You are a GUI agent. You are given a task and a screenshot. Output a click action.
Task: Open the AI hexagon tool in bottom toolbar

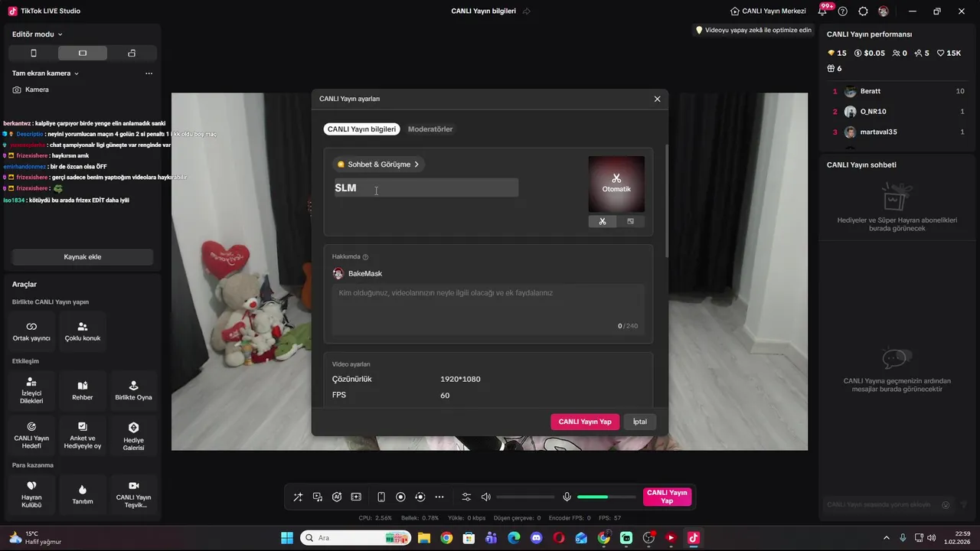pyautogui.click(x=337, y=497)
